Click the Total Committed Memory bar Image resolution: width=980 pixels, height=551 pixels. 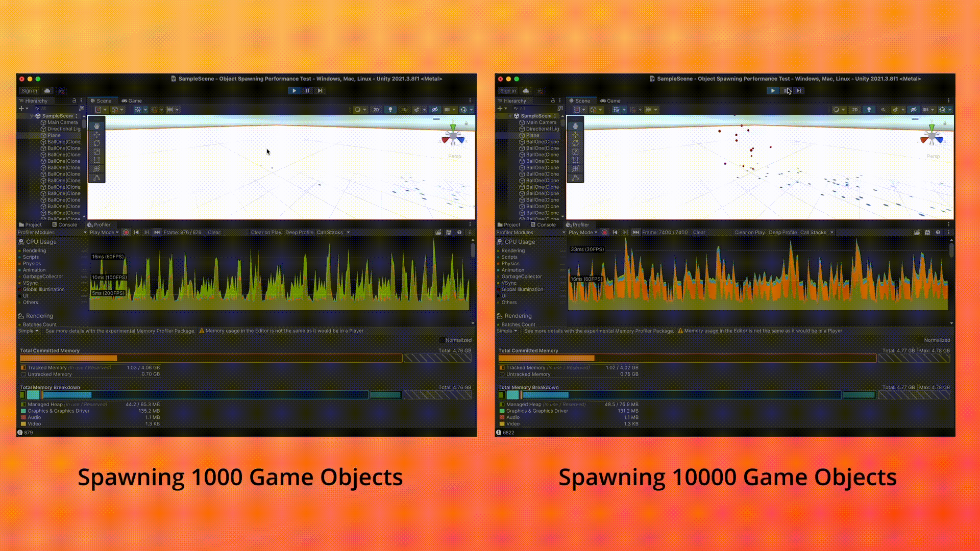tap(204, 358)
